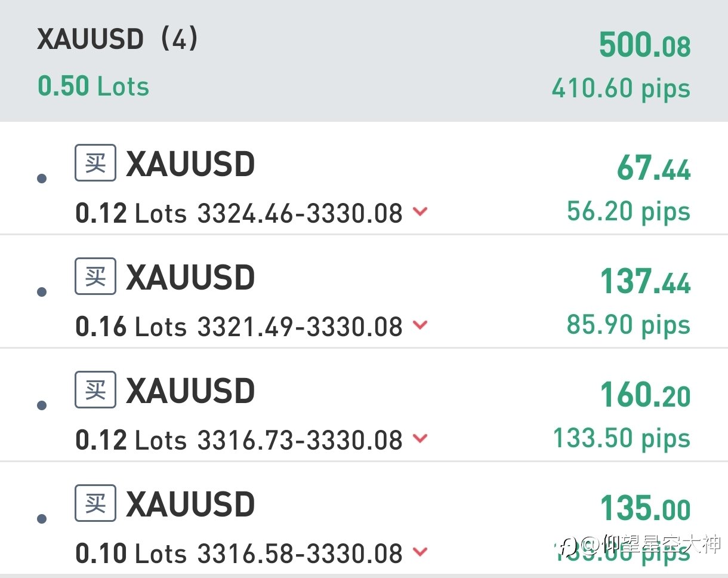The height and width of the screenshot is (578, 728).
Task: Expand details arrow after 3324.46-3330.08
Action: pyautogui.click(x=421, y=211)
